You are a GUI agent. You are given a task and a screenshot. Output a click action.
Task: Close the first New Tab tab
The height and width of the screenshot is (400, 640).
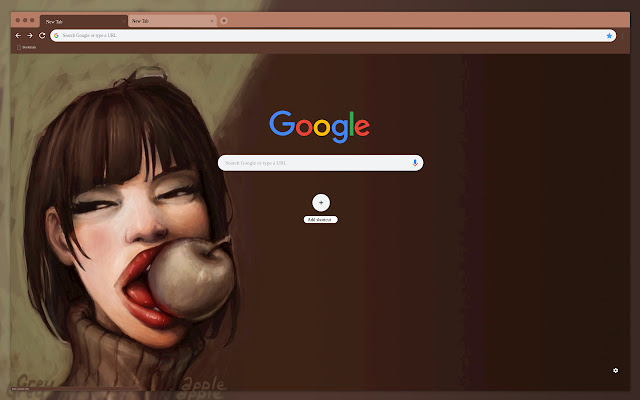[x=124, y=21]
